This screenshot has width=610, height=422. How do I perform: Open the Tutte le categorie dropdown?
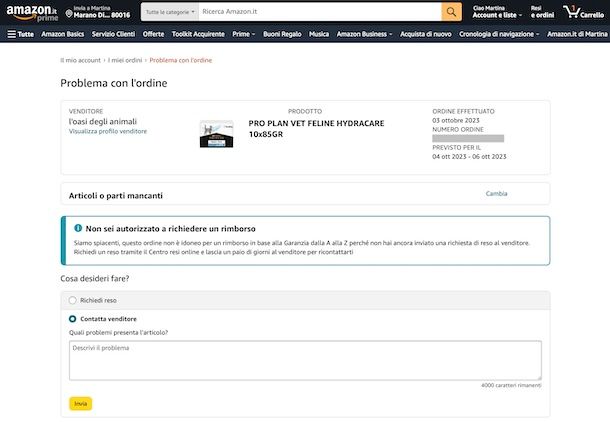coord(170,12)
